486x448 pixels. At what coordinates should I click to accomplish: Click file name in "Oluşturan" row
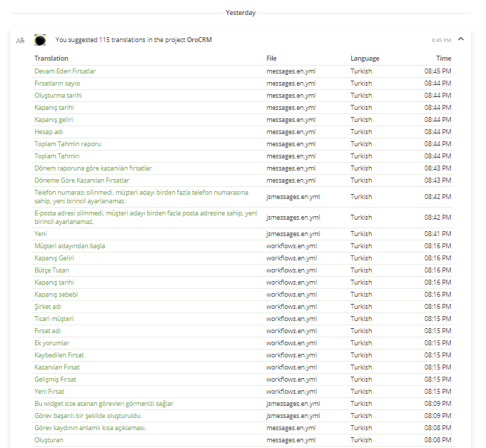[x=290, y=440]
